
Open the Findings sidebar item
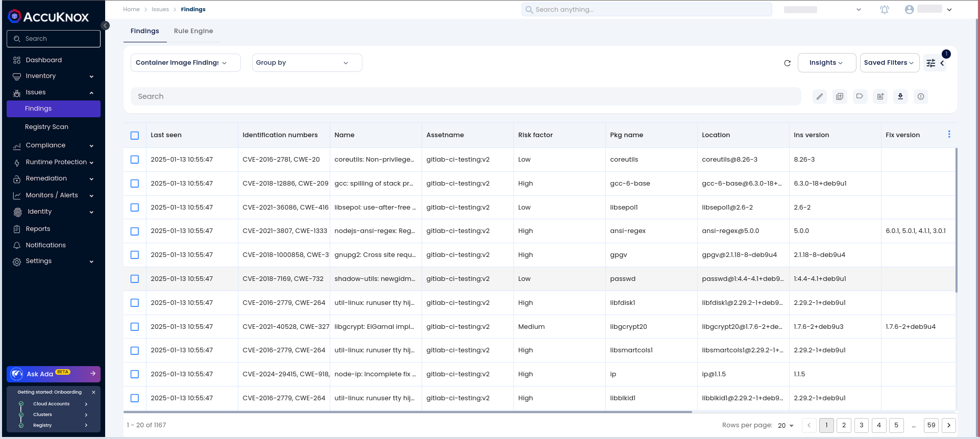tap(54, 109)
